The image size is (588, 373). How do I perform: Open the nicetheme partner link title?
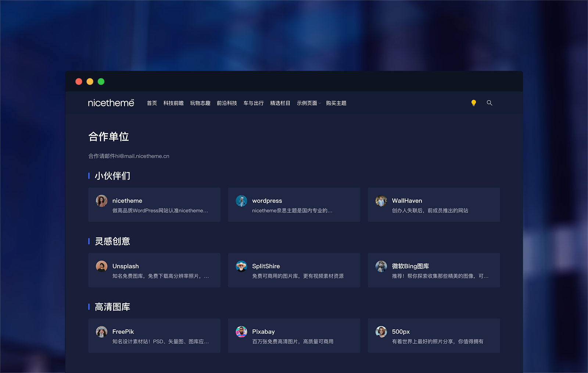coord(127,201)
